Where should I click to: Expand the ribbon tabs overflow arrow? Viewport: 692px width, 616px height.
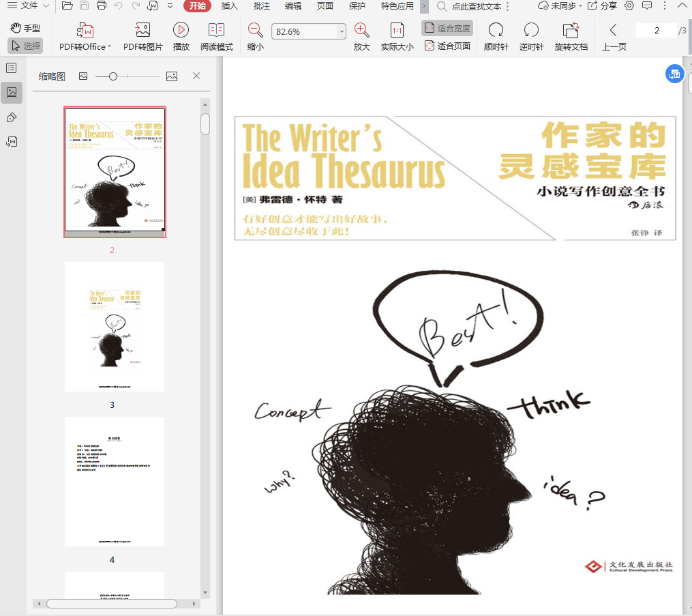[x=424, y=6]
